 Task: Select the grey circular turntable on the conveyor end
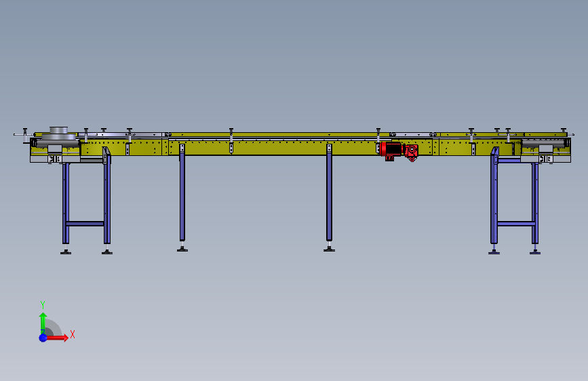[x=59, y=134]
